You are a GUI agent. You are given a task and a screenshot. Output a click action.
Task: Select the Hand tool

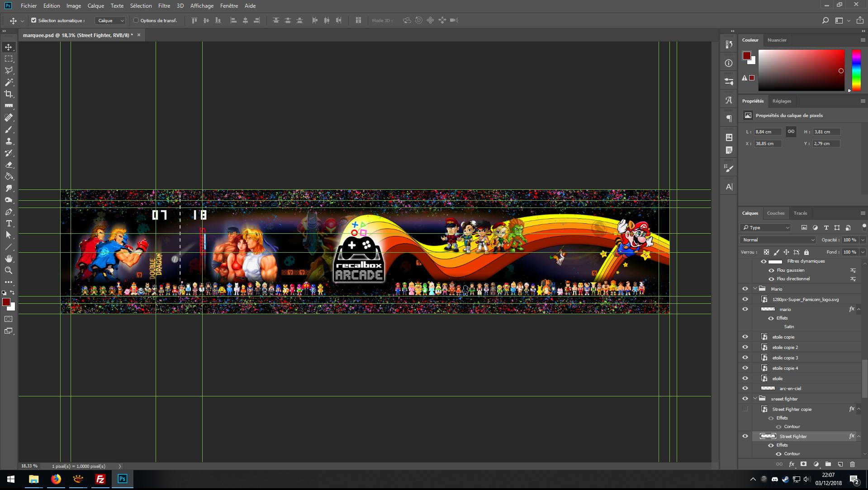click(9, 259)
